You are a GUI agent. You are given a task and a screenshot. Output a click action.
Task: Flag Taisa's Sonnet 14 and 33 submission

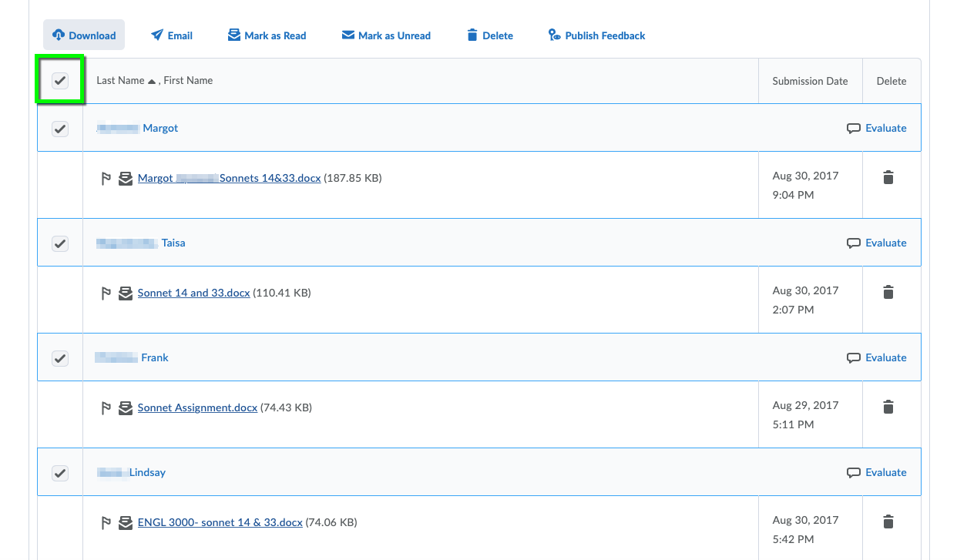[106, 293]
